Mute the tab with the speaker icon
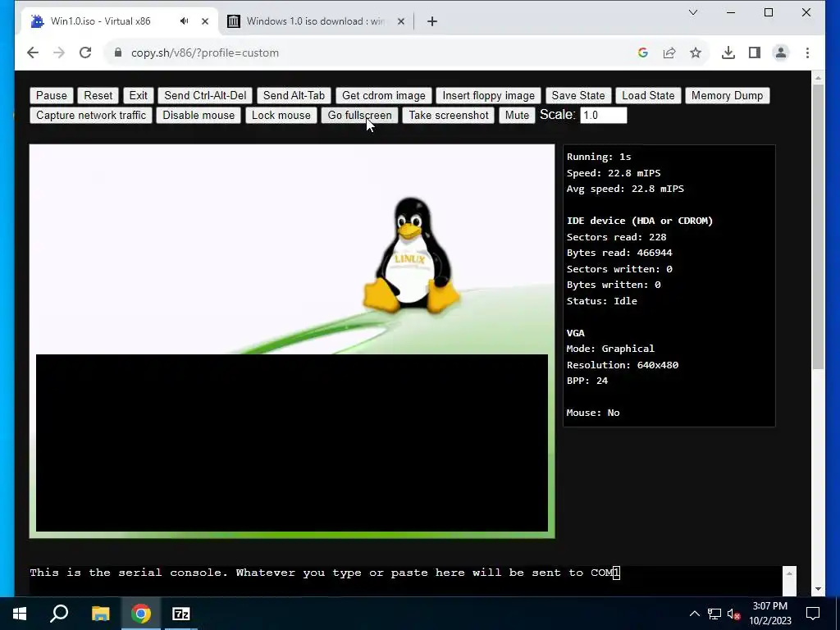This screenshot has height=630, width=840. point(185,21)
